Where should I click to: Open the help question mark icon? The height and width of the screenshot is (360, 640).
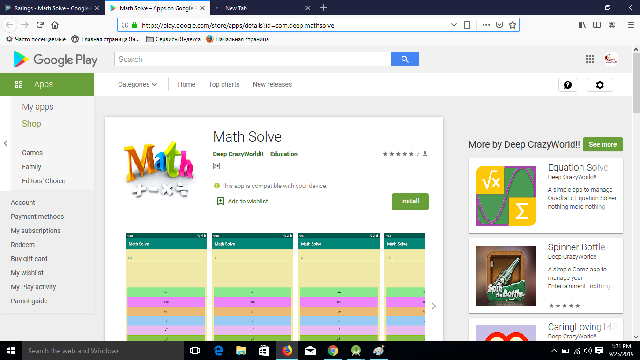tap(568, 85)
